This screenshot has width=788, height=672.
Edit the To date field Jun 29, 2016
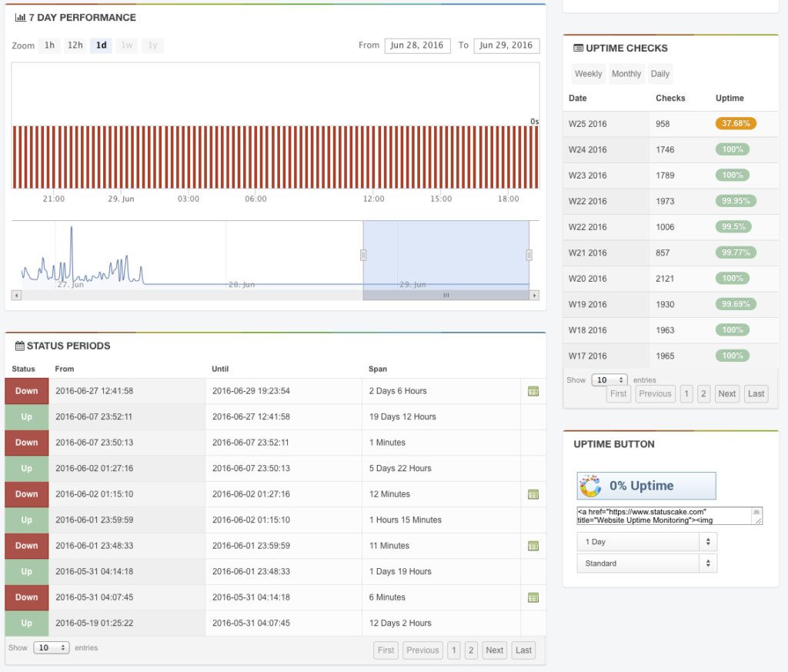click(506, 45)
